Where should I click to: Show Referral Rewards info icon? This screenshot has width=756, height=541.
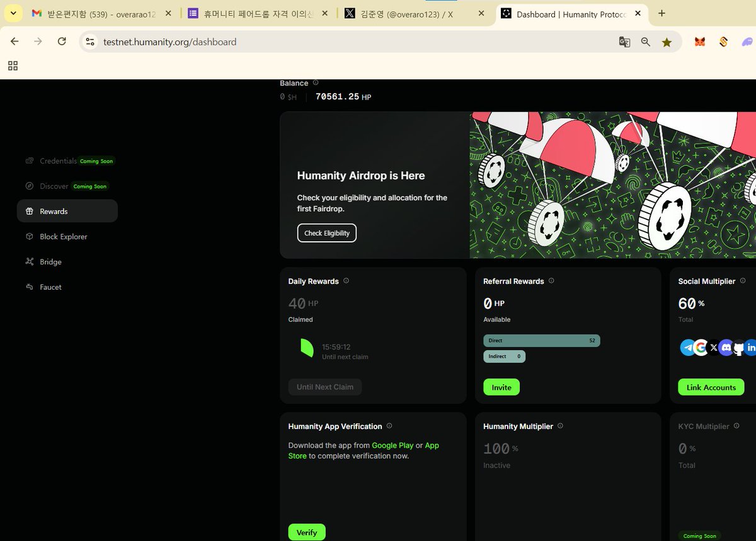pos(551,281)
